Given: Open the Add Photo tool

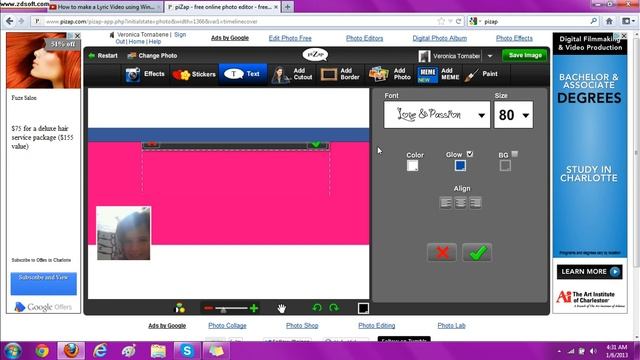Looking at the screenshot, I should click(390, 74).
